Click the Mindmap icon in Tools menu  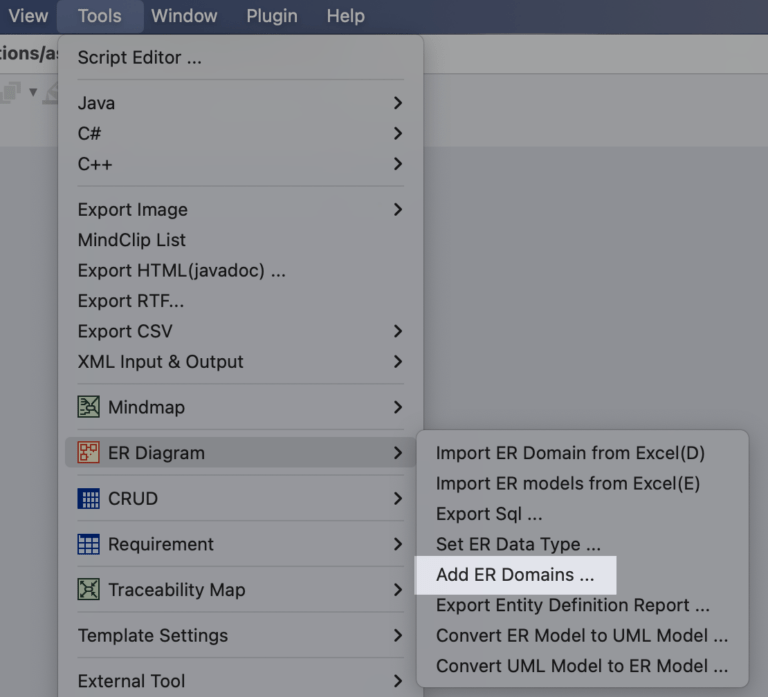tap(89, 407)
